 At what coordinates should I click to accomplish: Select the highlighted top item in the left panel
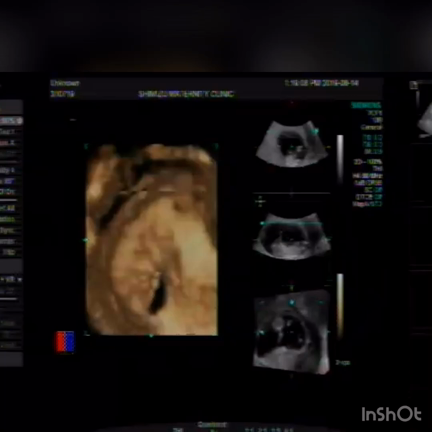tap(11, 121)
